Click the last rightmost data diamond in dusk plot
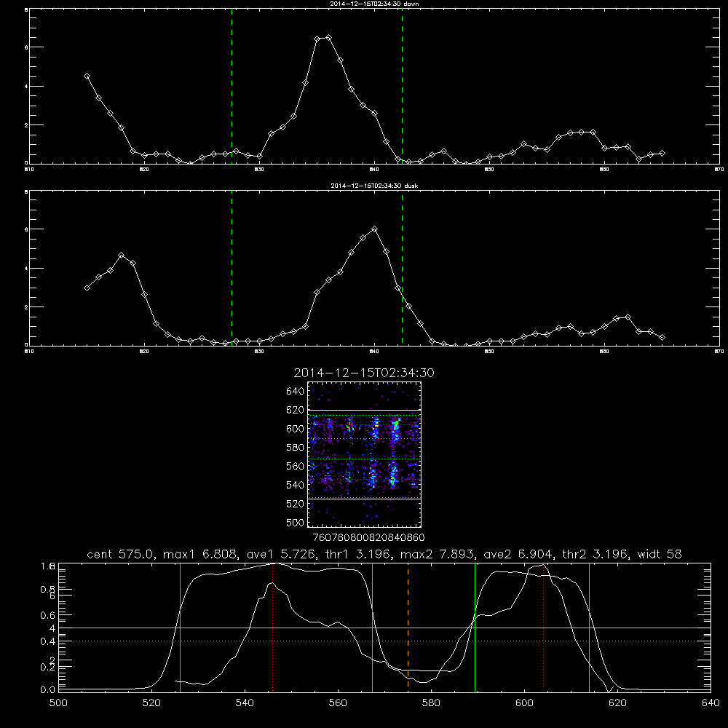The width and height of the screenshot is (728, 728). [x=662, y=338]
